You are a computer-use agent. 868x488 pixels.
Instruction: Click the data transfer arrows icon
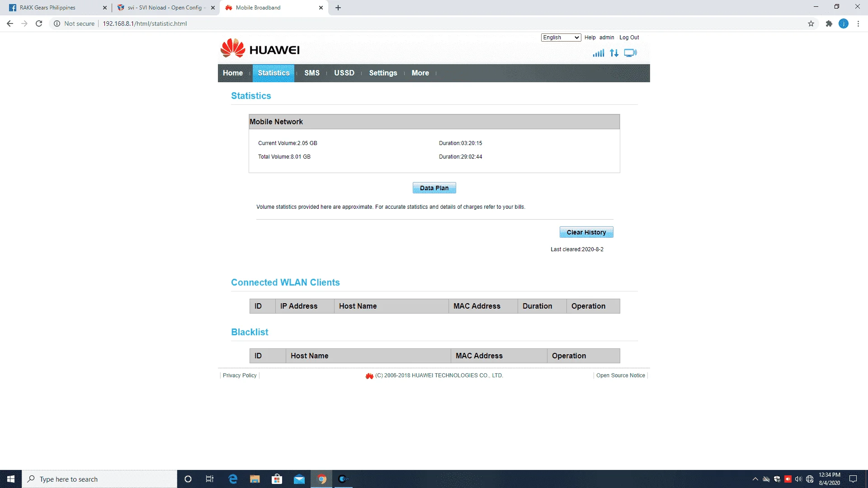pos(614,53)
